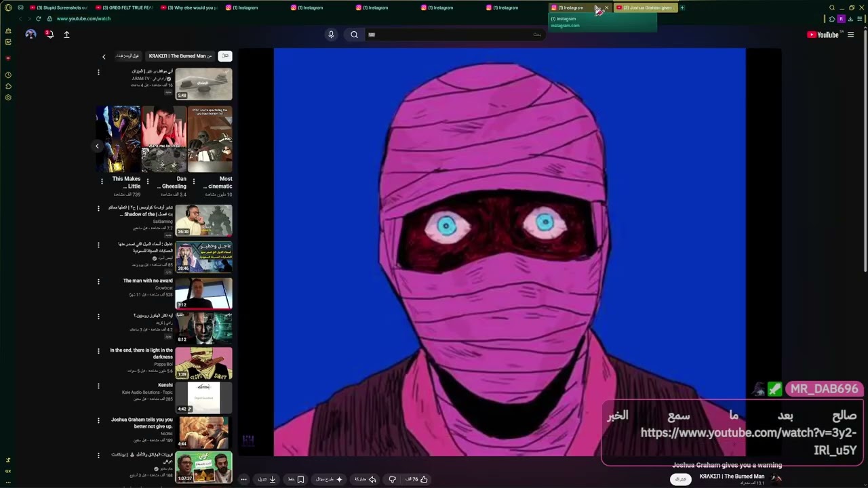The height and width of the screenshot is (488, 868).
Task: Click the 'Joshua Graham gives you a warning' title
Action: (x=727, y=466)
